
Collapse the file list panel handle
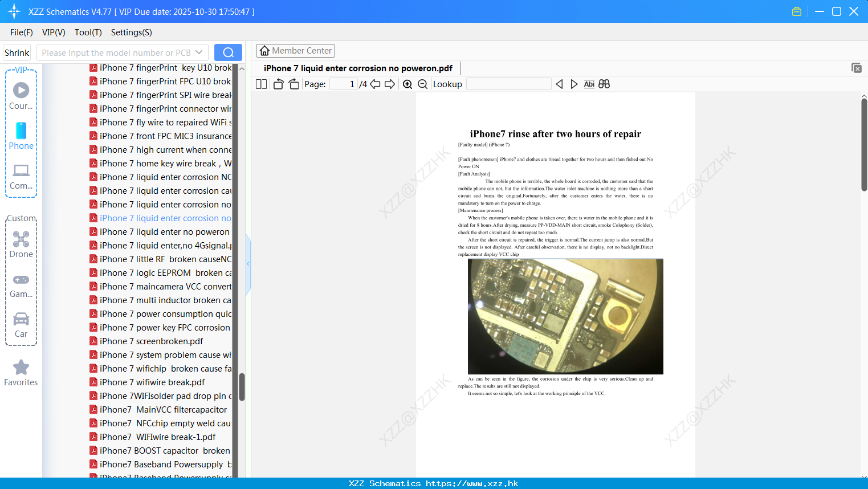248,264
